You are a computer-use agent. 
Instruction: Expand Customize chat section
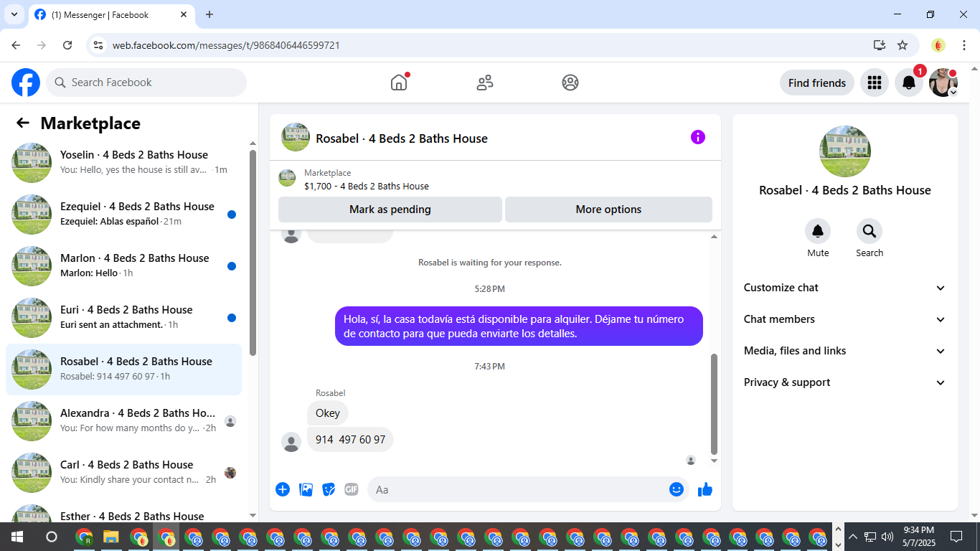pos(845,288)
